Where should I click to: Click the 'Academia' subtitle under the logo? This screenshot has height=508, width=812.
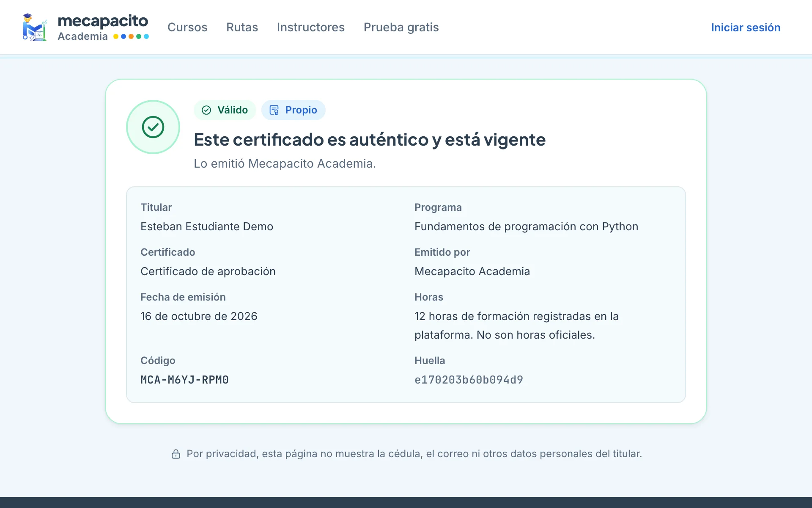point(83,36)
